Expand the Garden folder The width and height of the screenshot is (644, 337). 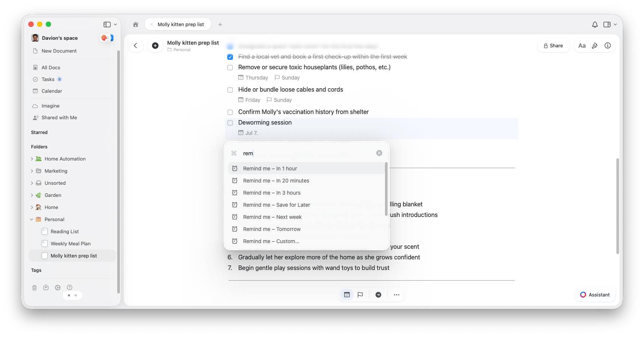click(x=32, y=195)
